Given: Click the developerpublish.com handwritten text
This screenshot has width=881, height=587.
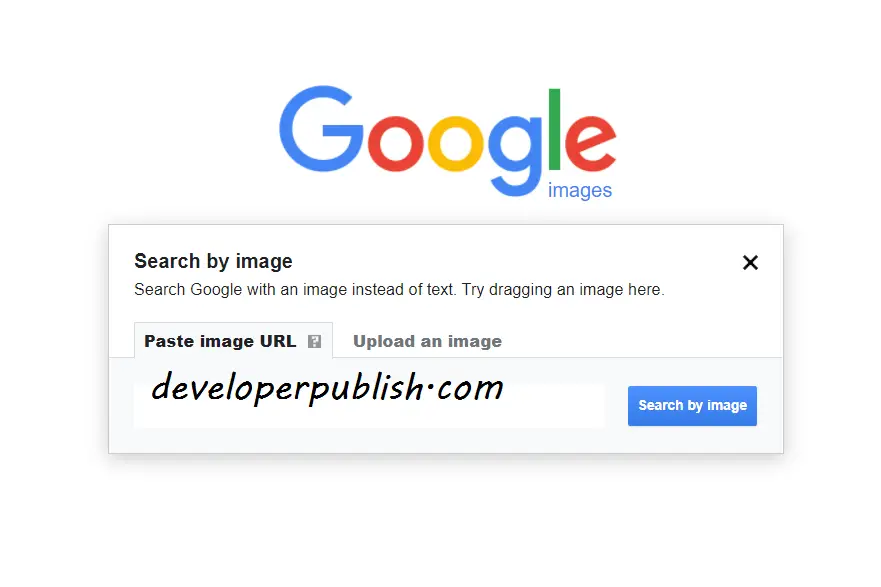Looking at the screenshot, I should [327, 388].
